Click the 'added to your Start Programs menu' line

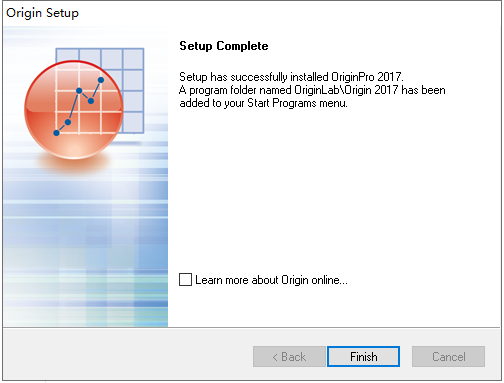(x=263, y=103)
